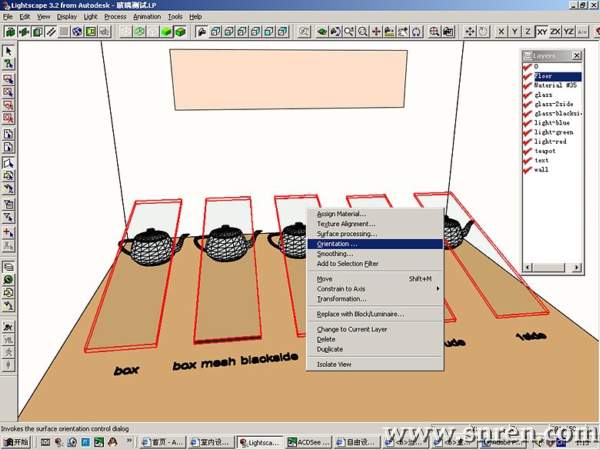The height and width of the screenshot is (450, 600).
Task: Open the Tools menu
Action: (x=175, y=17)
